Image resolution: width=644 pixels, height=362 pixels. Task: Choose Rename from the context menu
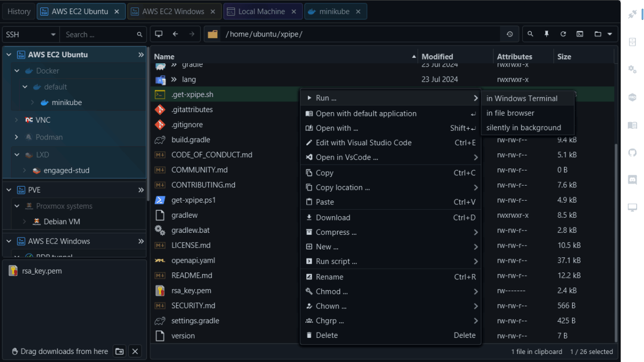[390, 277]
